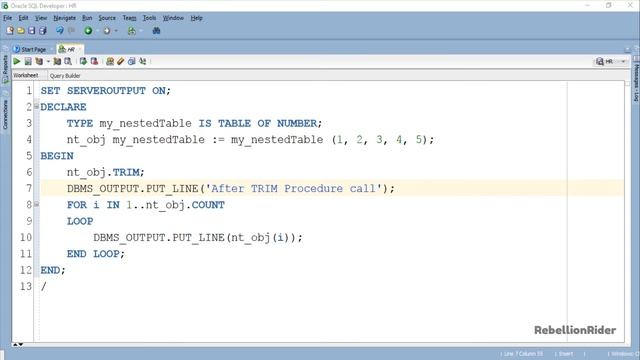Click the Rollback icon
This screenshot has width=640, height=360.
[94, 61]
